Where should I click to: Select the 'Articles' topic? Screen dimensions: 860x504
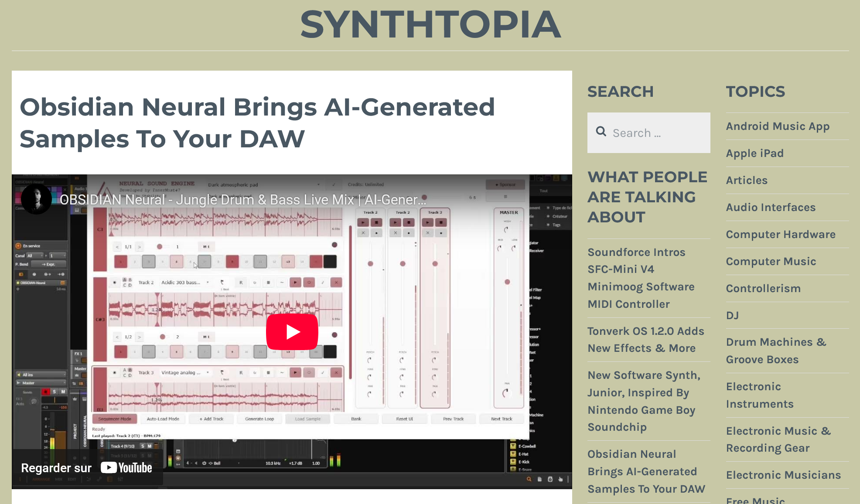tap(747, 180)
